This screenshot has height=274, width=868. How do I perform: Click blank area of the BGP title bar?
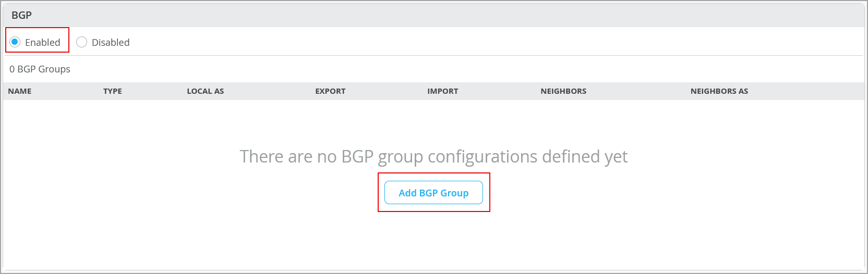417,15
